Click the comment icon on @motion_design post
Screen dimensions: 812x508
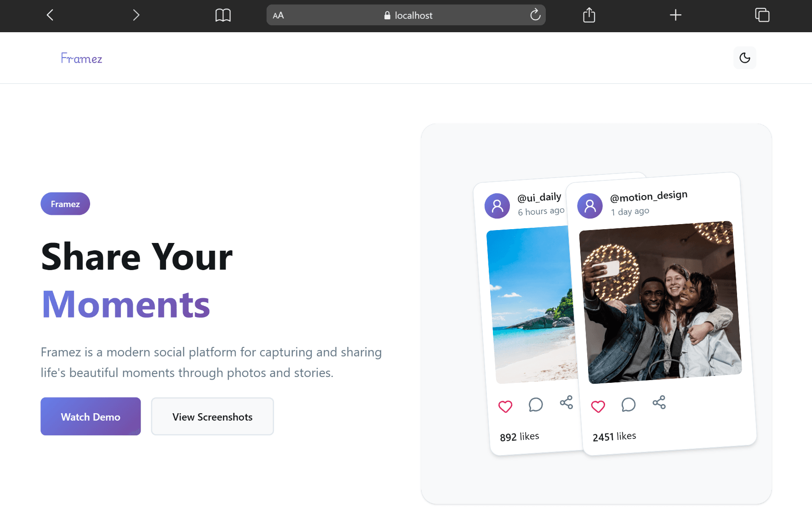(629, 404)
